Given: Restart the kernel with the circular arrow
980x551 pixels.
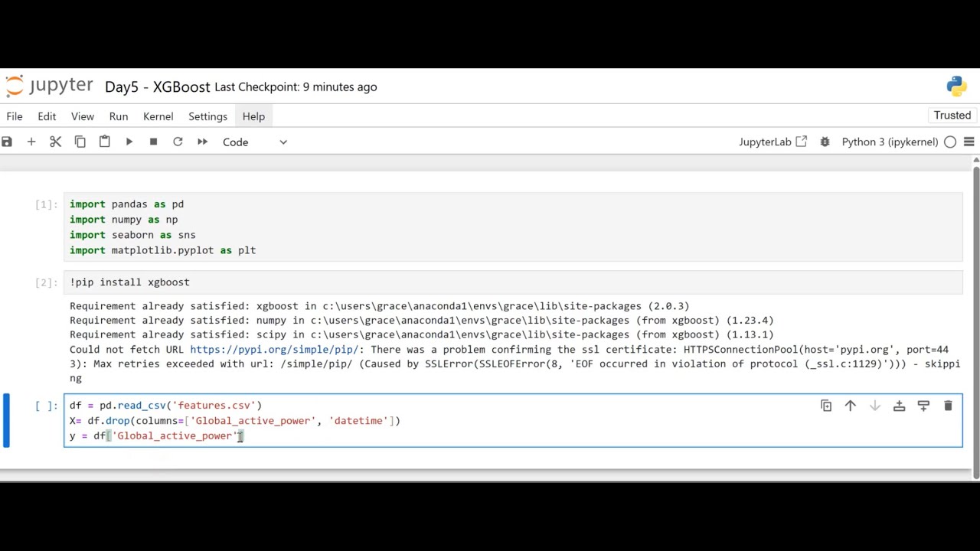Looking at the screenshot, I should 178,142.
